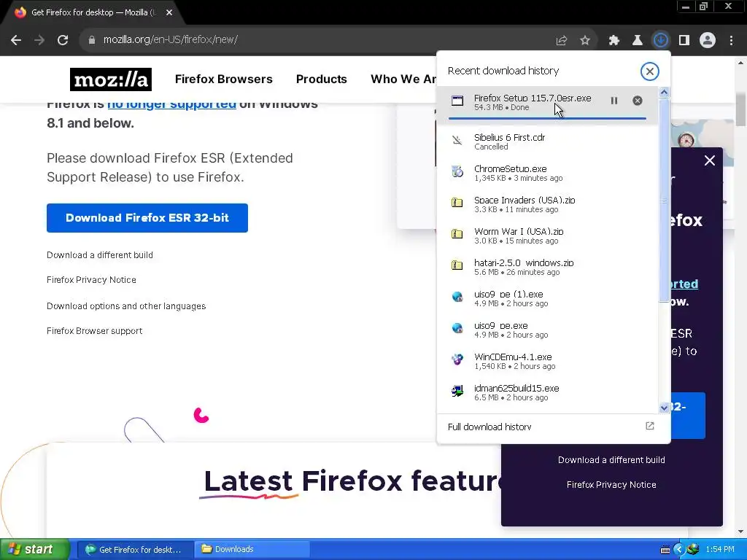Screen dimensions: 747x560
Task: Cancel the Firefox Setup 115.7.0esr.exe download
Action: pyautogui.click(x=638, y=101)
